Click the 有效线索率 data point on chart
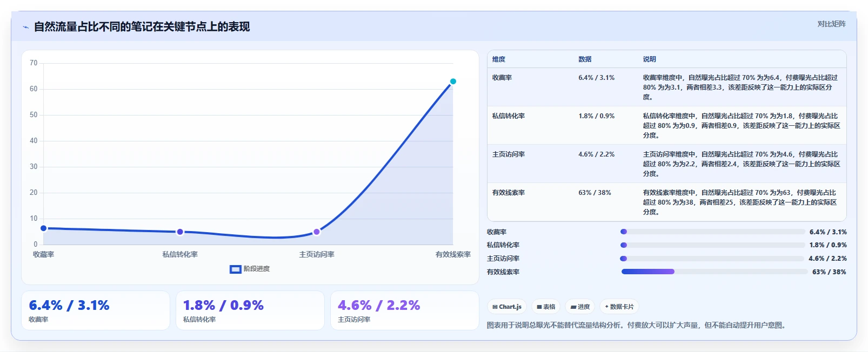The image size is (868, 352). (453, 82)
